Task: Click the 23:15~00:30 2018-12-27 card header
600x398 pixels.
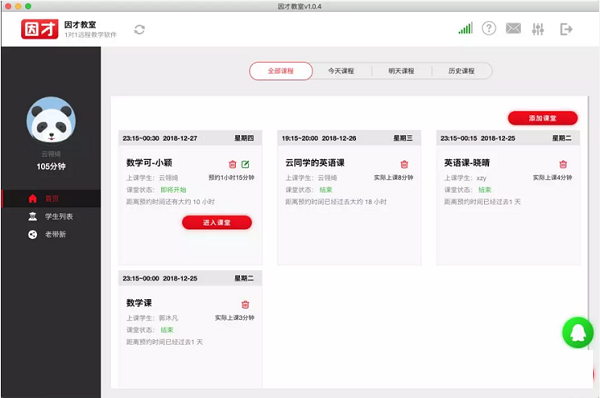Action: click(x=190, y=138)
